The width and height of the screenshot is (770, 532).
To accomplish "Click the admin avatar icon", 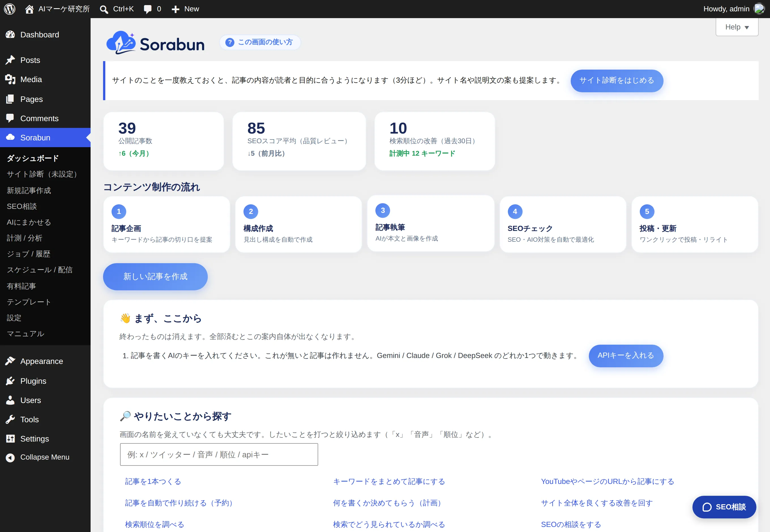I will pos(759,9).
